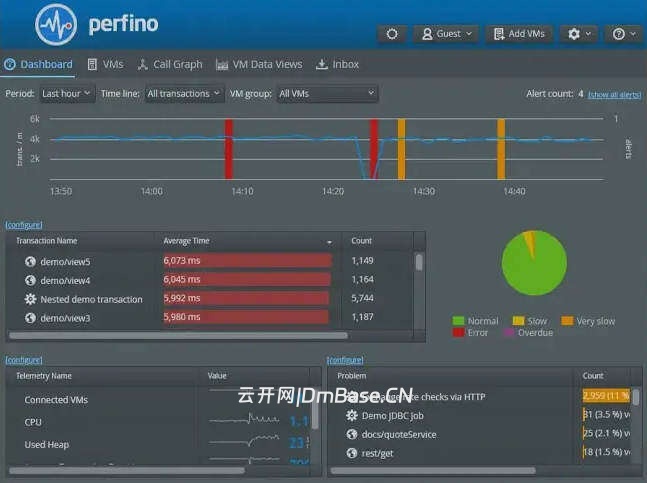Click the VM Data Views chart icon

(222, 64)
